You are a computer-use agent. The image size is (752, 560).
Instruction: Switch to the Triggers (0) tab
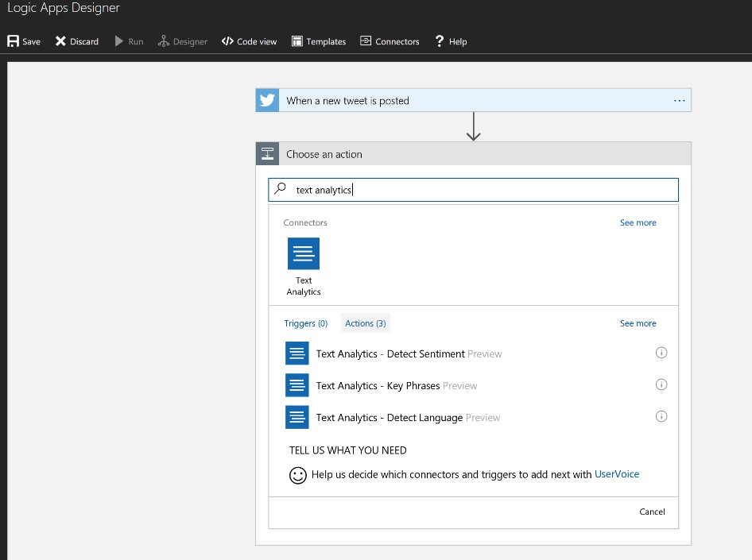pos(306,322)
